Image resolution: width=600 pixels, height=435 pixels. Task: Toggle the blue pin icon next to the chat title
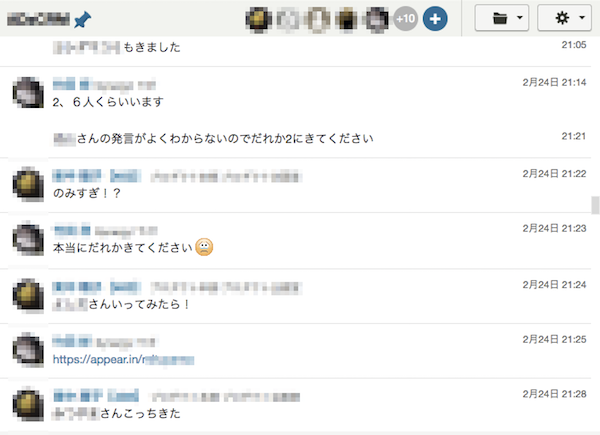click(x=83, y=19)
